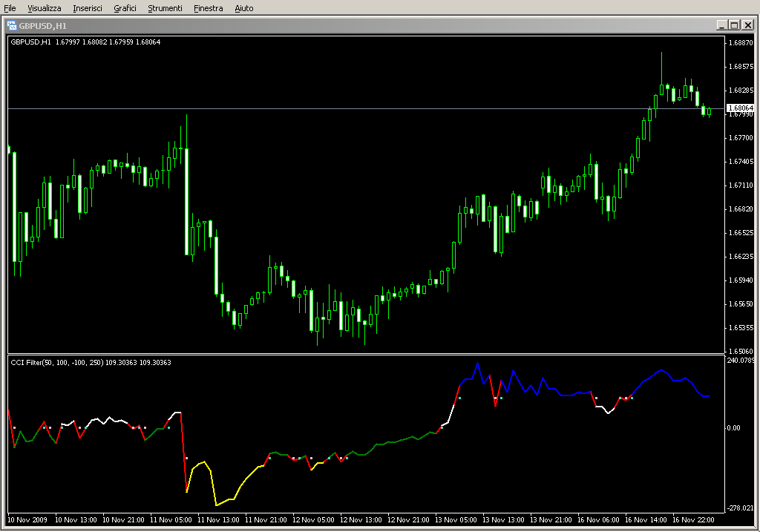Close the GBPUSD,H1 chart window

(748, 25)
